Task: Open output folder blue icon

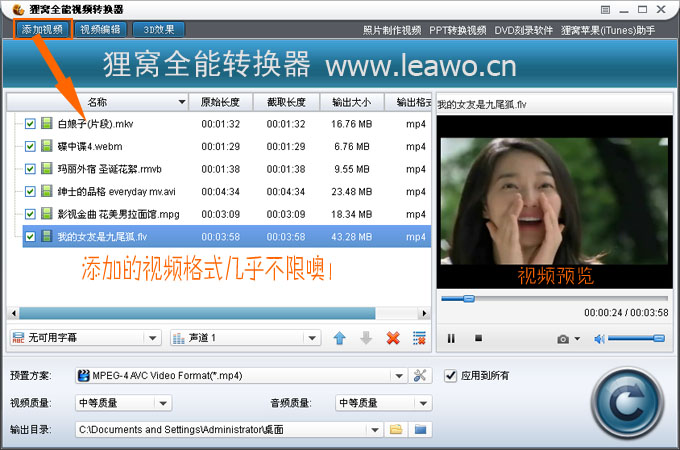Action: coord(420,430)
